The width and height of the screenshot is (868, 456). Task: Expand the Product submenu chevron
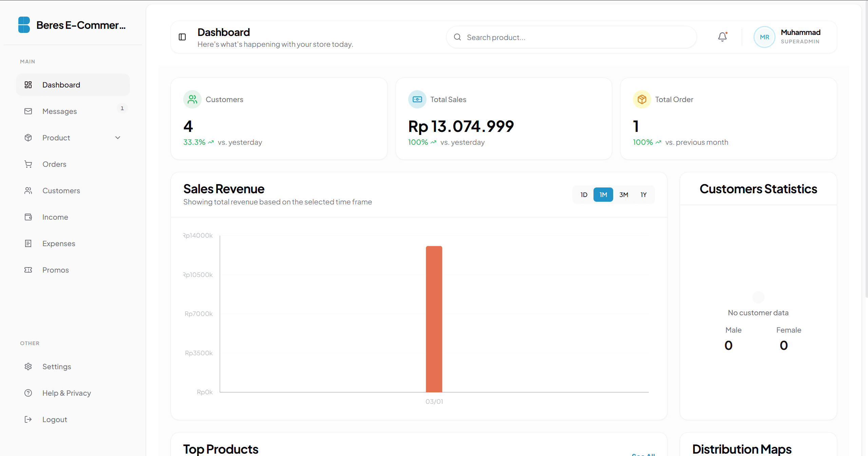(x=118, y=138)
